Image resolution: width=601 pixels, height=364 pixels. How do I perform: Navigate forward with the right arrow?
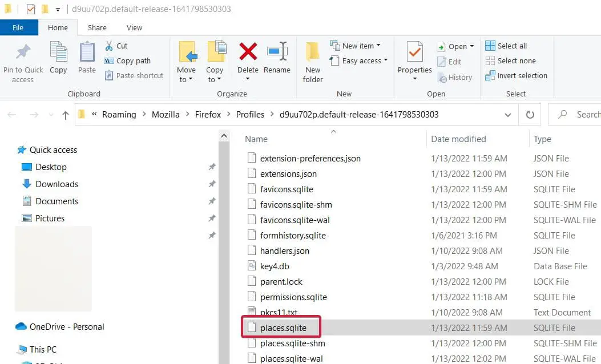coord(34,115)
